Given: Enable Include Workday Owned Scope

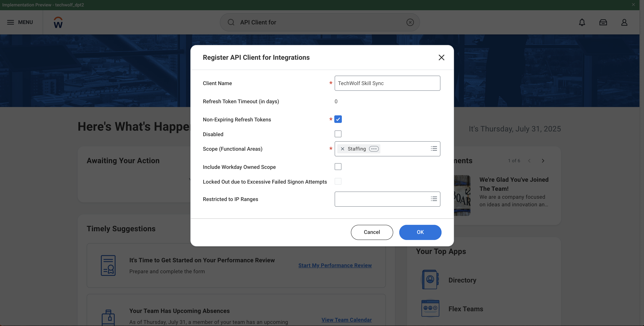Looking at the screenshot, I should point(338,167).
